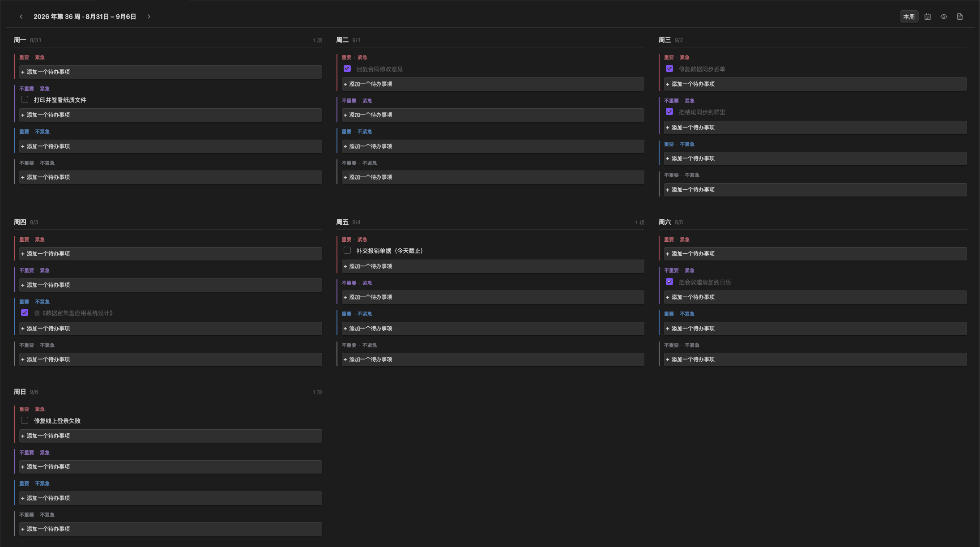Uncheck 修复数据同步丢单 task
Viewport: 980px width, 547px height.
coord(669,68)
